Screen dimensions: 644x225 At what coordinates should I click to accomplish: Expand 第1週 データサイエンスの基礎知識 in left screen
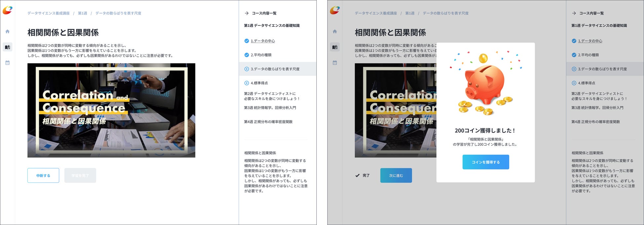pyautogui.click(x=272, y=25)
